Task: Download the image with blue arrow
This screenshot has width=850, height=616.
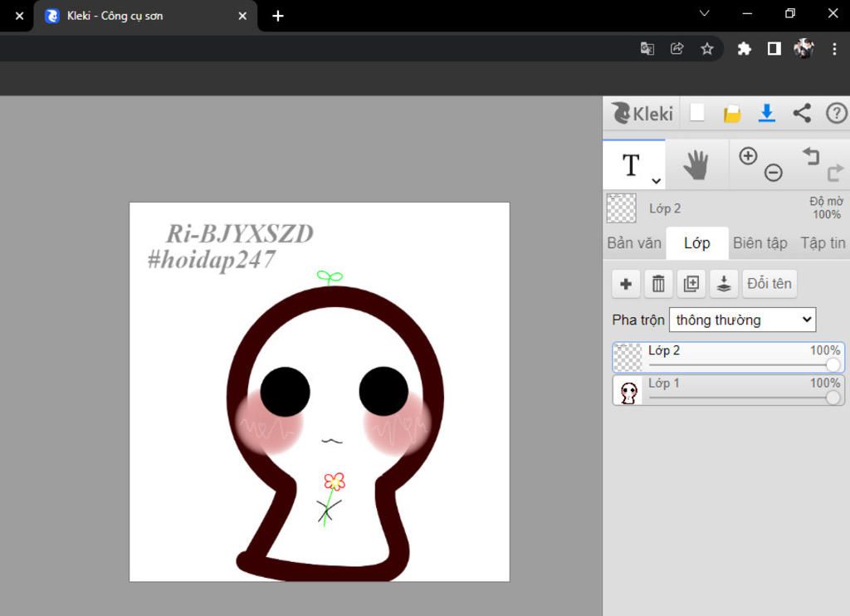Action: click(x=767, y=113)
